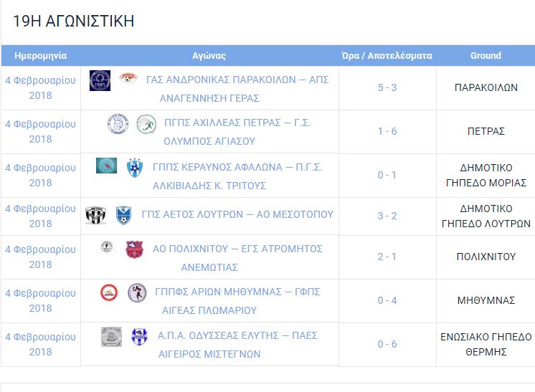Click the ΑΧΙΛΛΕΑΣ ΠΕΤΡΑΣ team crest
The height and width of the screenshot is (392, 535).
[x=118, y=123]
